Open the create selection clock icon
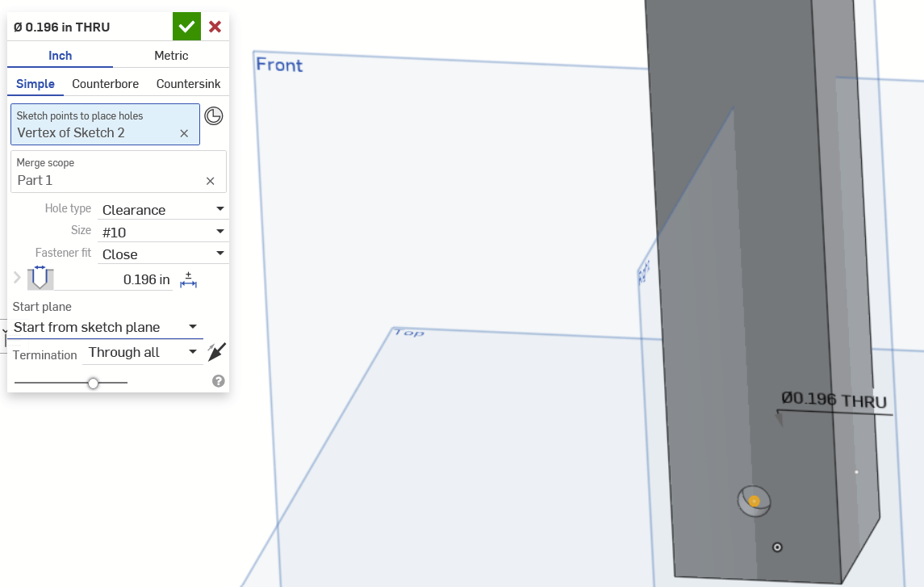The image size is (924, 587). pyautogui.click(x=213, y=116)
